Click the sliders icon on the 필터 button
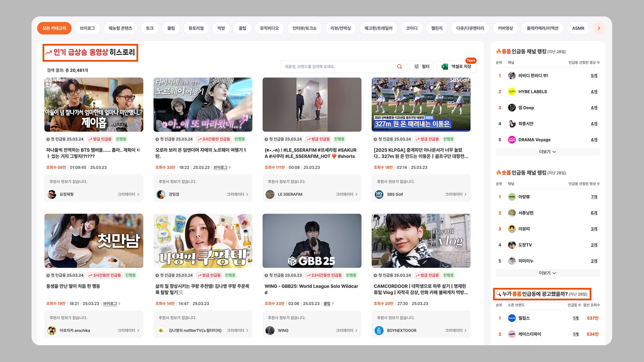This screenshot has width=644, height=362. (x=417, y=66)
